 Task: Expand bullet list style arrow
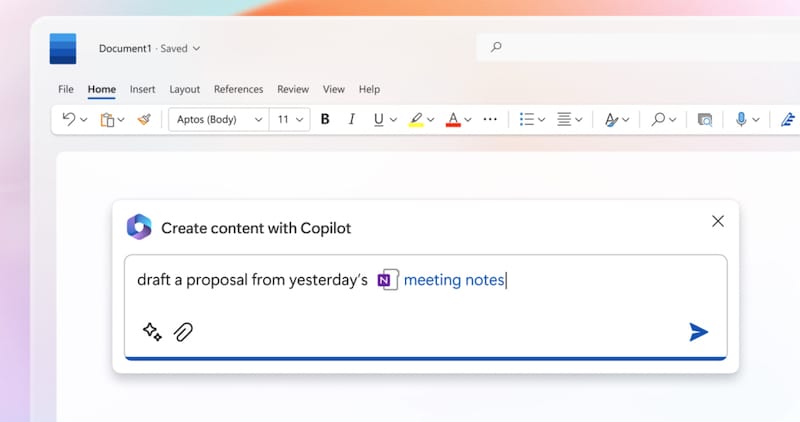(x=542, y=120)
